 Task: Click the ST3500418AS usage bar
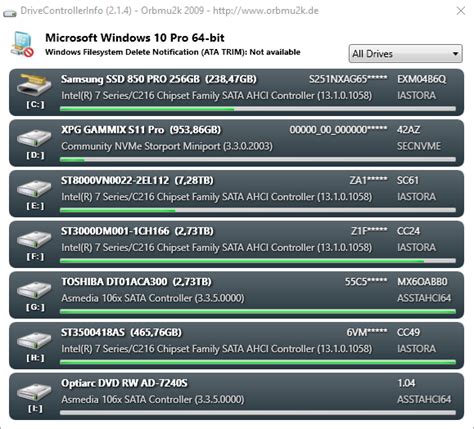[258, 362]
